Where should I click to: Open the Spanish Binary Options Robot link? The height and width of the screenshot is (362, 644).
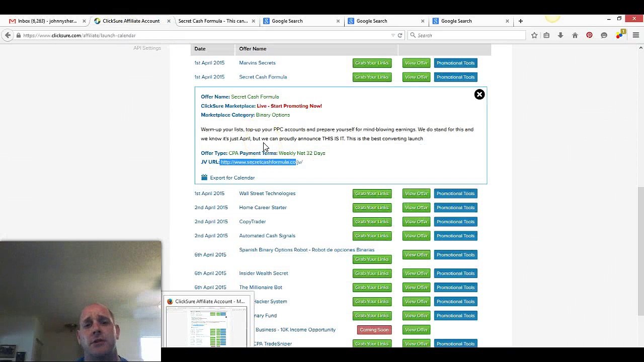point(306,249)
